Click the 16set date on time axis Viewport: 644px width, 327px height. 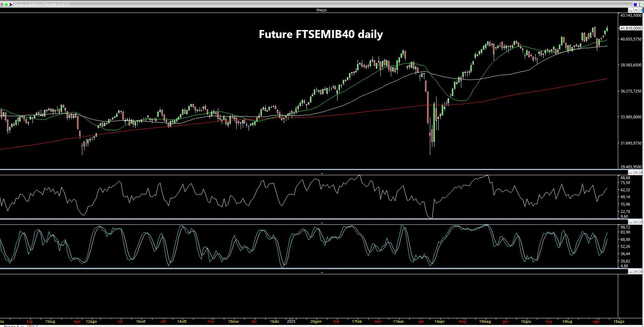coord(141,321)
